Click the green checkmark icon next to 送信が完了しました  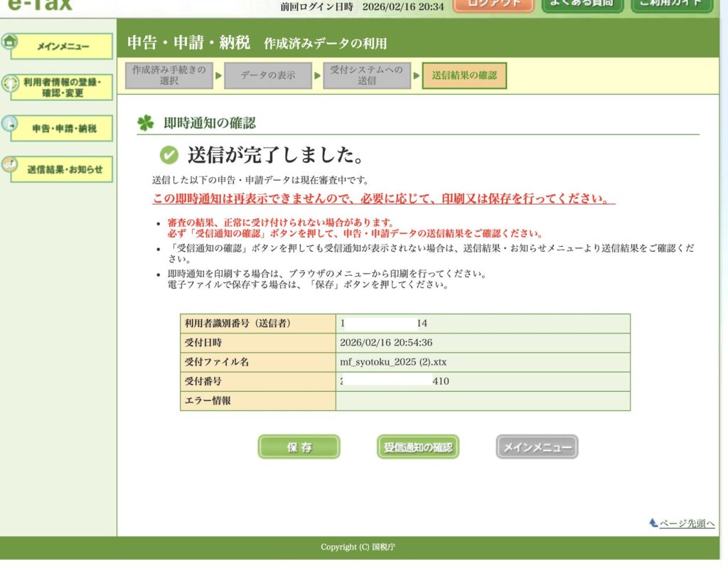pos(169,155)
